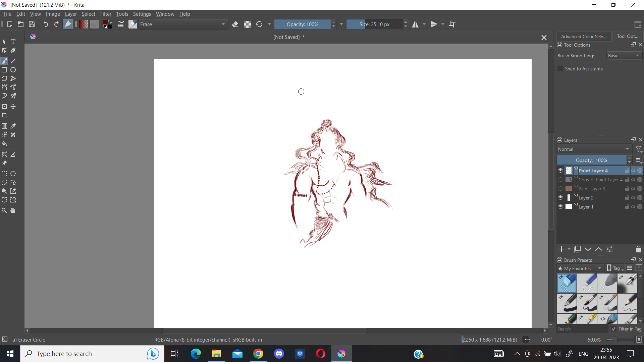Select the Text tool in toolbox
The height and width of the screenshot is (362, 644).
pos(13,42)
